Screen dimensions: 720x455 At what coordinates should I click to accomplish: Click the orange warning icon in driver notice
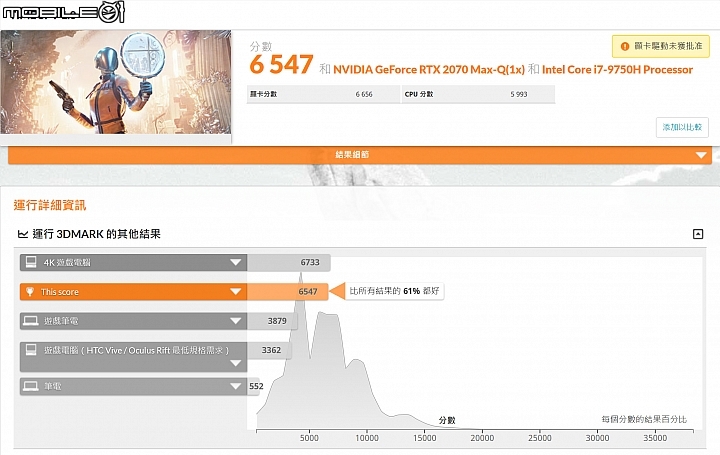pos(624,46)
